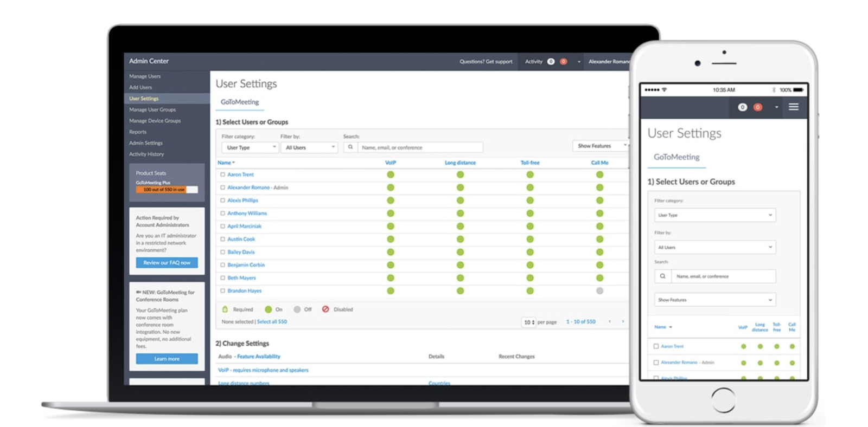
Task: Click the GoToMeeting Plus seats usage bar
Action: [167, 190]
